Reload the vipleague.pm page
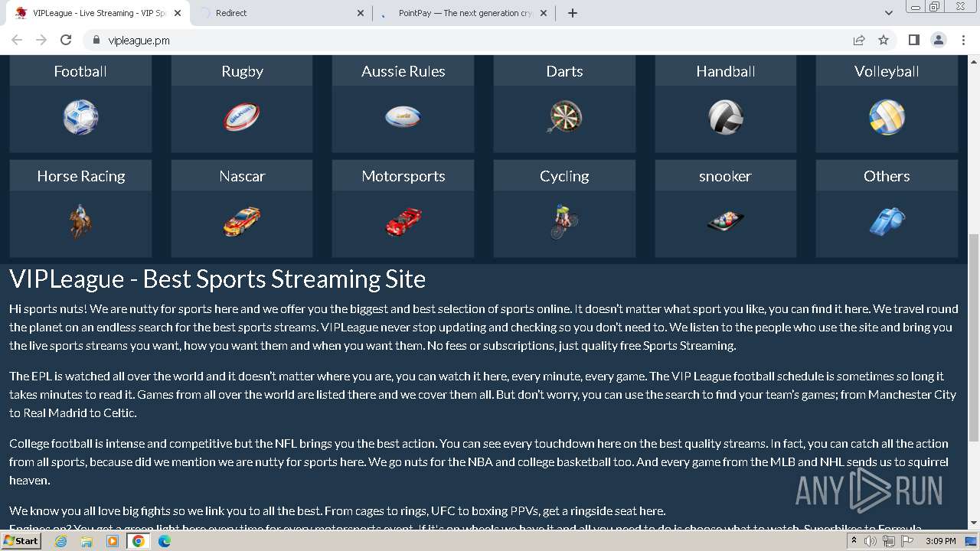The height and width of the screenshot is (551, 980). (66, 41)
